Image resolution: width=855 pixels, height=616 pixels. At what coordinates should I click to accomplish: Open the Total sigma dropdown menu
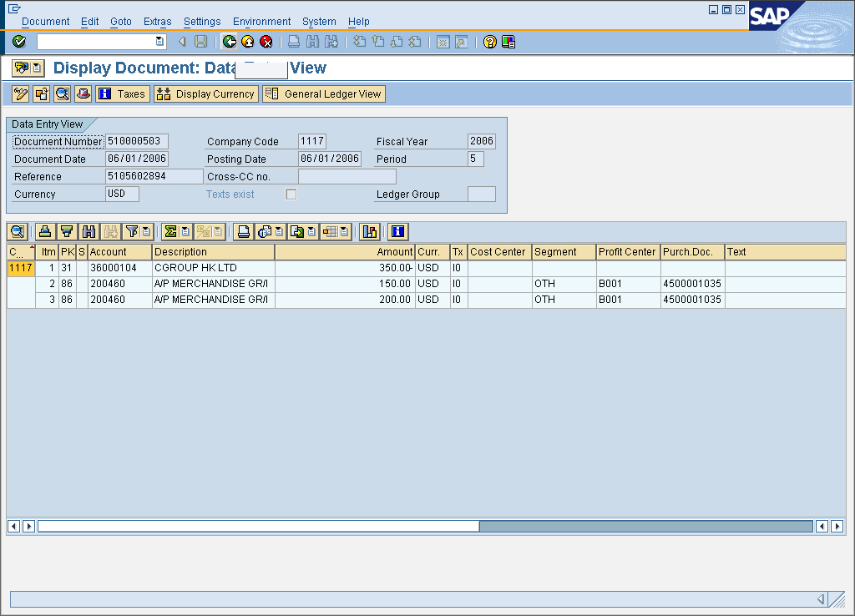(x=185, y=232)
